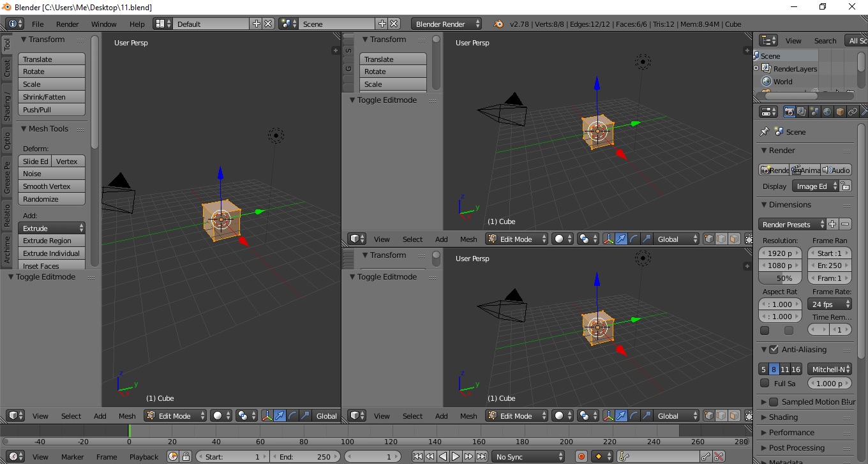This screenshot has height=464, width=868.
Task: Open the Render menu in the top bar
Action: click(68, 24)
